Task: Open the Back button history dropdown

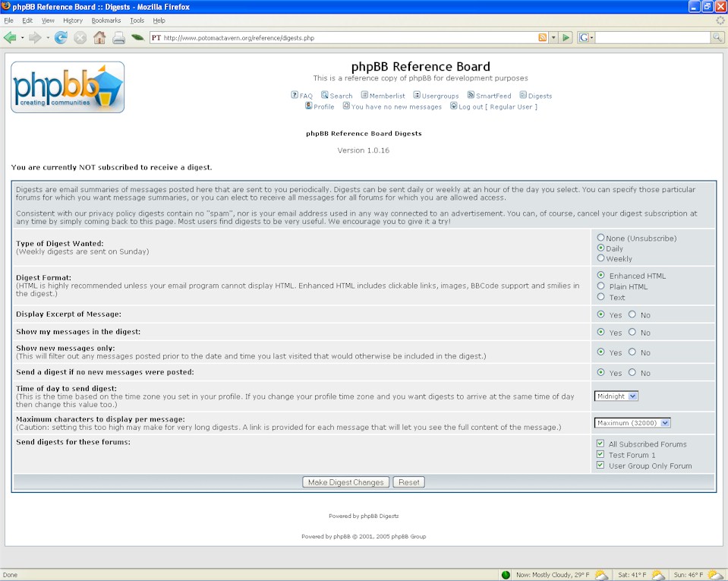Action: tap(22, 38)
